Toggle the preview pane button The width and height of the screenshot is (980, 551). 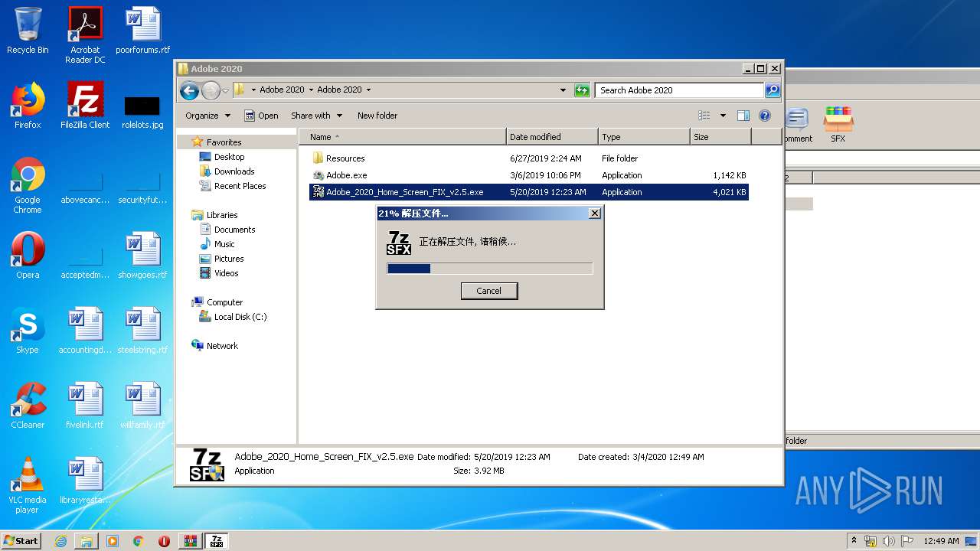click(x=743, y=116)
